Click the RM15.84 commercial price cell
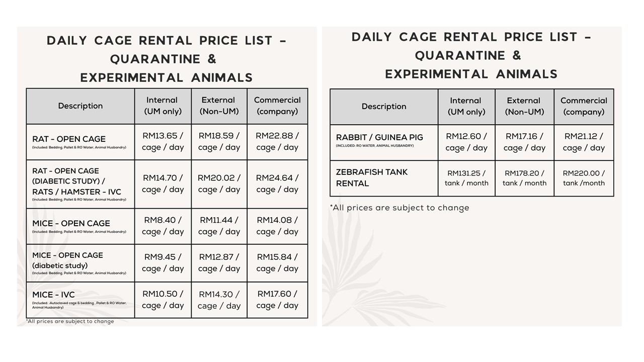The height and width of the screenshot is (362, 644). pos(277,262)
